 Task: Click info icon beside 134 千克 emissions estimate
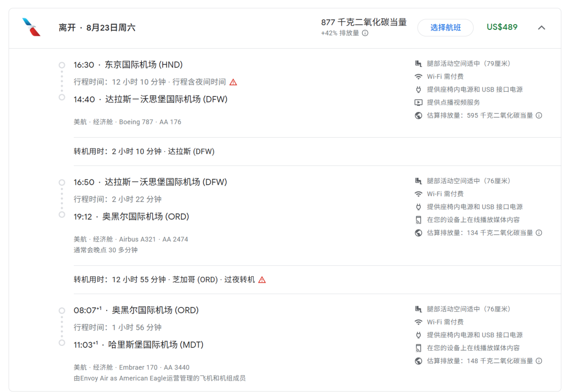tap(539, 233)
